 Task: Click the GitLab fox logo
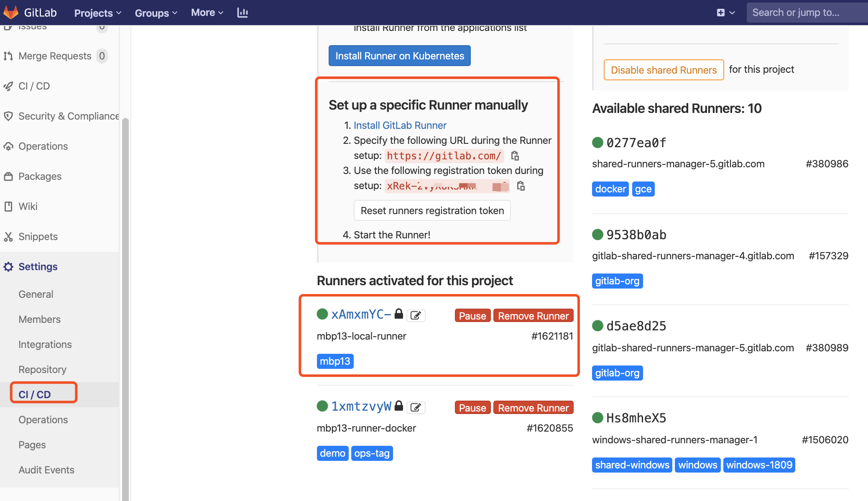pos(11,12)
